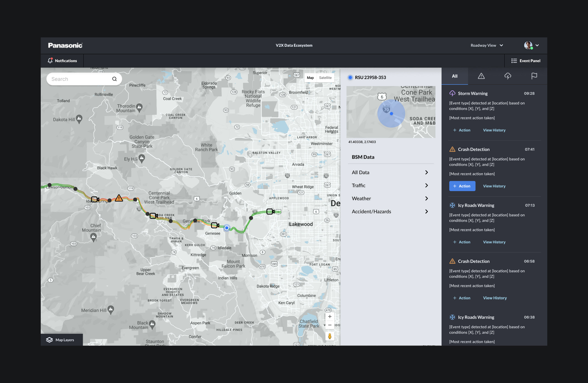Viewport: 588px width, 383px height.
Task: Click the Notifications bell icon
Action: pos(50,60)
